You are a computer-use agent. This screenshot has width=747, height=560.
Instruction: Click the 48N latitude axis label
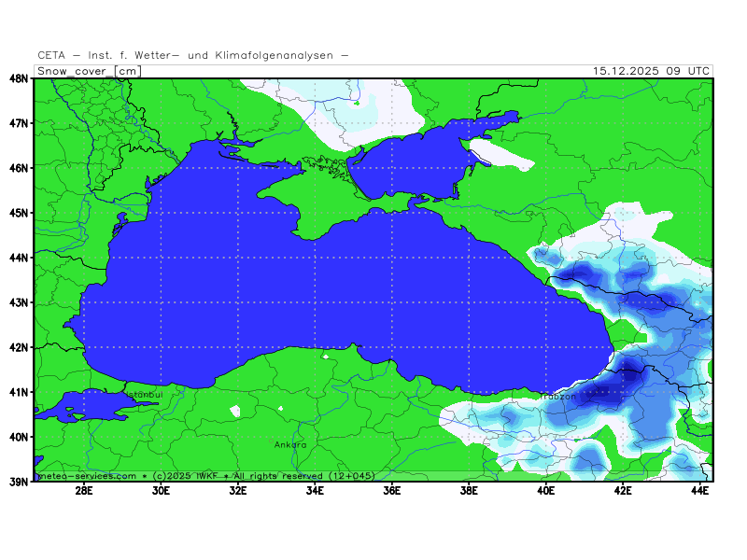click(18, 78)
